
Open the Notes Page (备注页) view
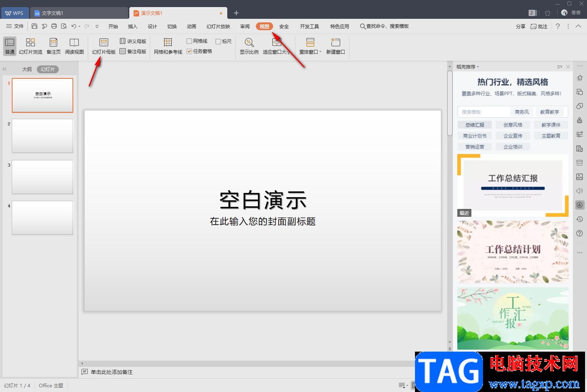[x=54, y=46]
